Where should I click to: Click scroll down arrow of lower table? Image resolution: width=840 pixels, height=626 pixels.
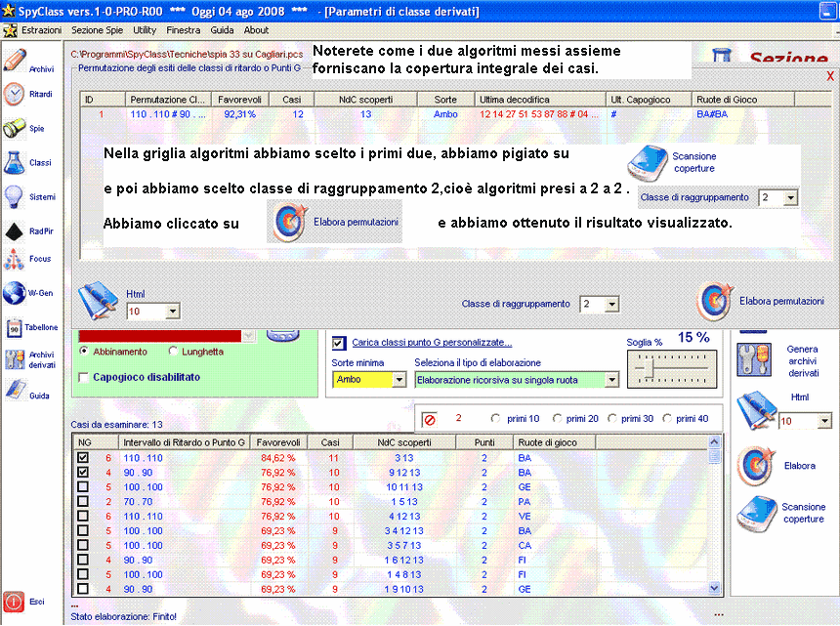click(714, 588)
